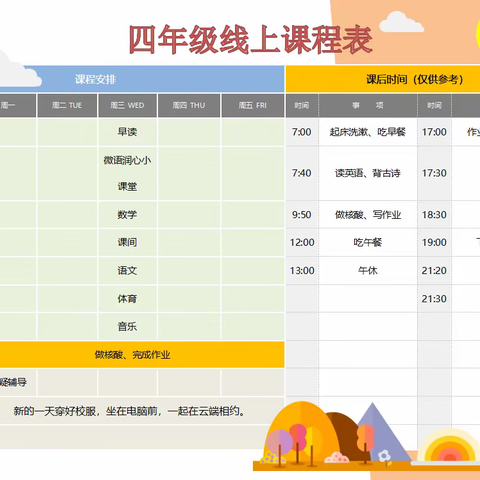Screen dimensions: 480x480
Task: Click the 吃午餐 entry
Action: pyautogui.click(x=368, y=242)
